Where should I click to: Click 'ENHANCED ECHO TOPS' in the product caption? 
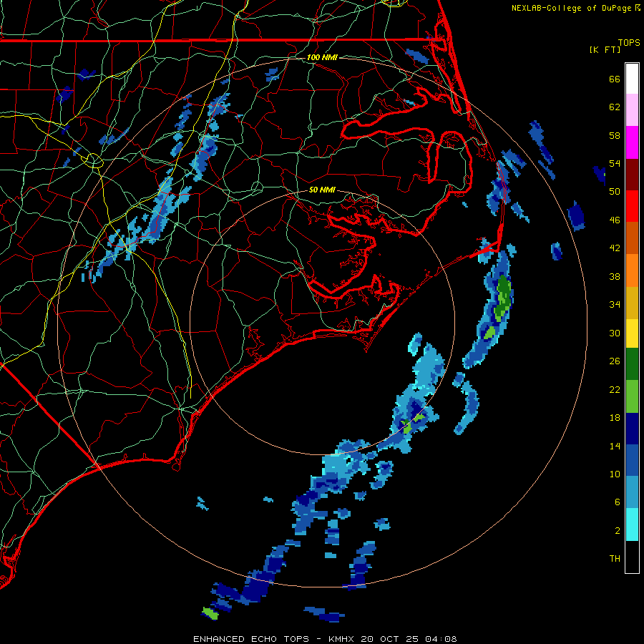click(250, 639)
